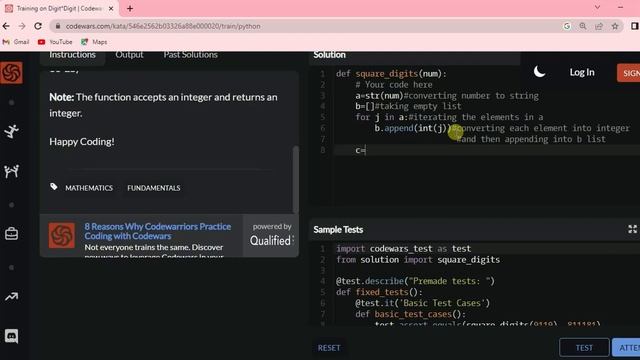
Task: Switch to the Output tab
Action: coord(129,55)
